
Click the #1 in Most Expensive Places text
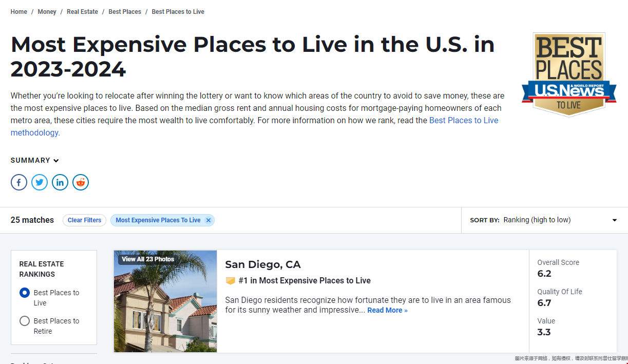point(305,281)
